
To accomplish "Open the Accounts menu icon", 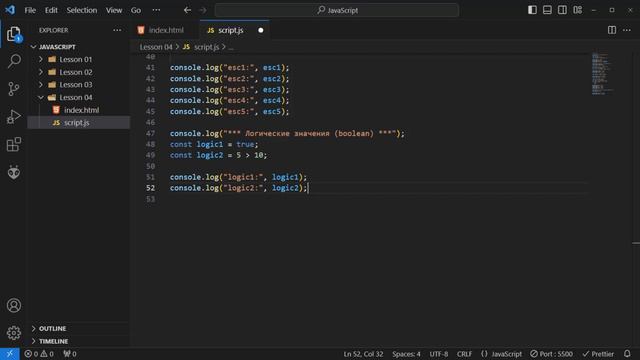I will 13,305.
